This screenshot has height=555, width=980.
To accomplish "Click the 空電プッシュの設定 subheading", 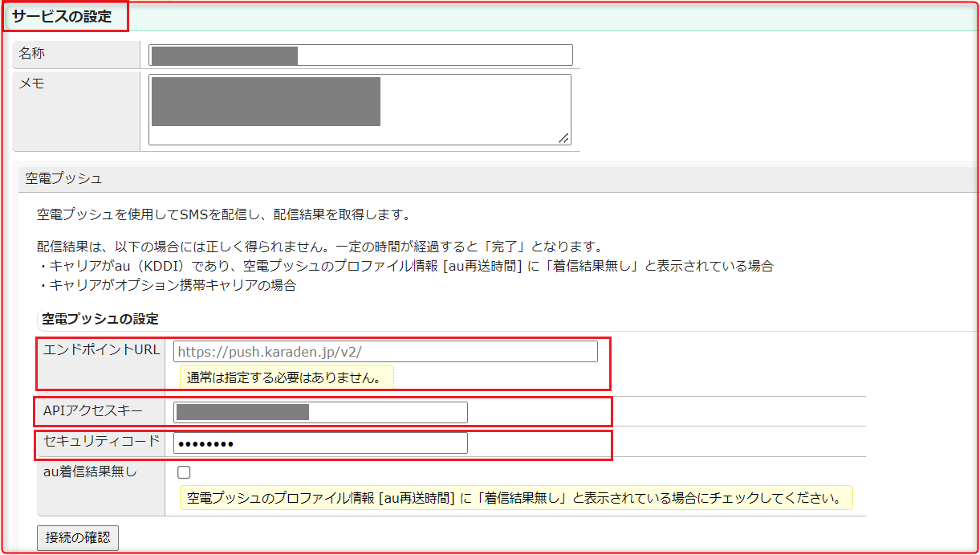I will [100, 319].
